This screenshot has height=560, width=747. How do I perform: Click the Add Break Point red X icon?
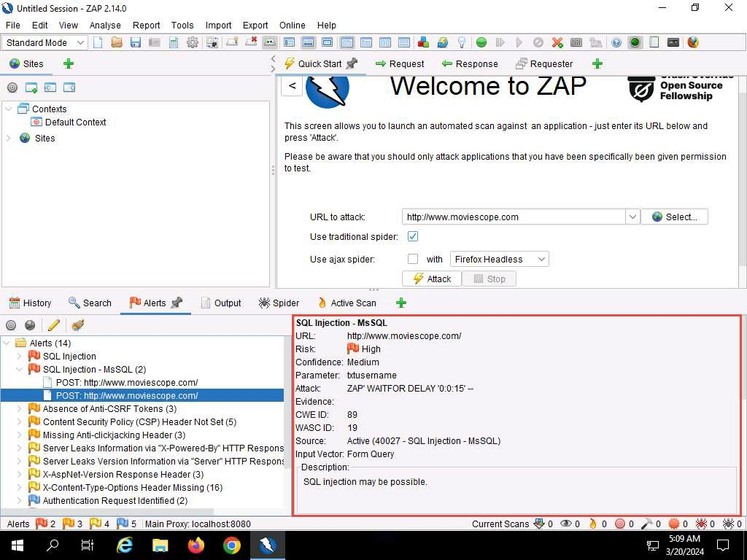[x=557, y=42]
